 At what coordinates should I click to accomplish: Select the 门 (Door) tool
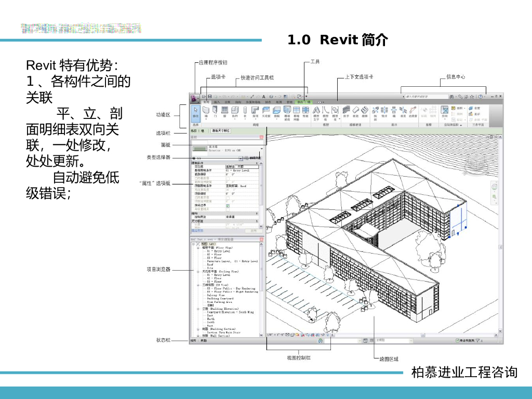point(215,112)
